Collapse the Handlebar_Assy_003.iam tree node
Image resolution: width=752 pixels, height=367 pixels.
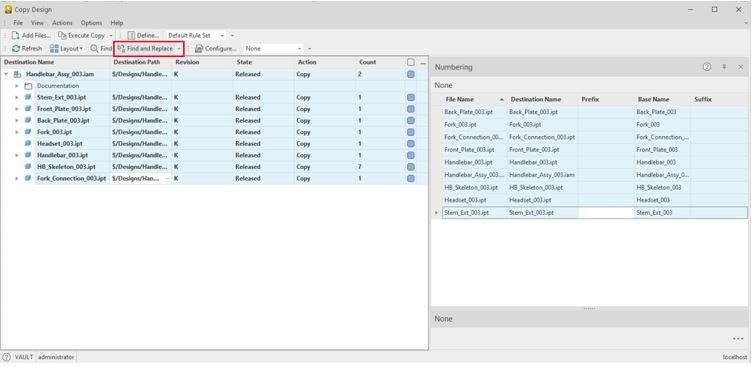pyautogui.click(x=6, y=74)
